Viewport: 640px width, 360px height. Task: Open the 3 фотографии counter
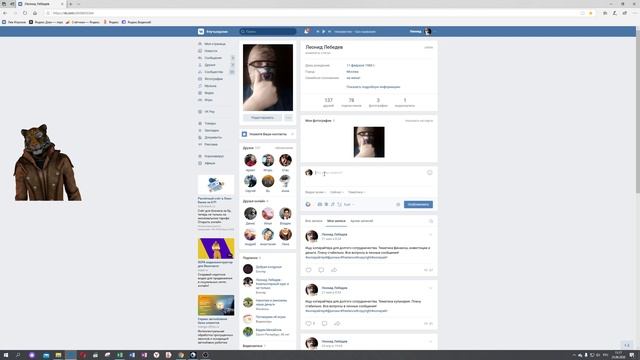378,102
